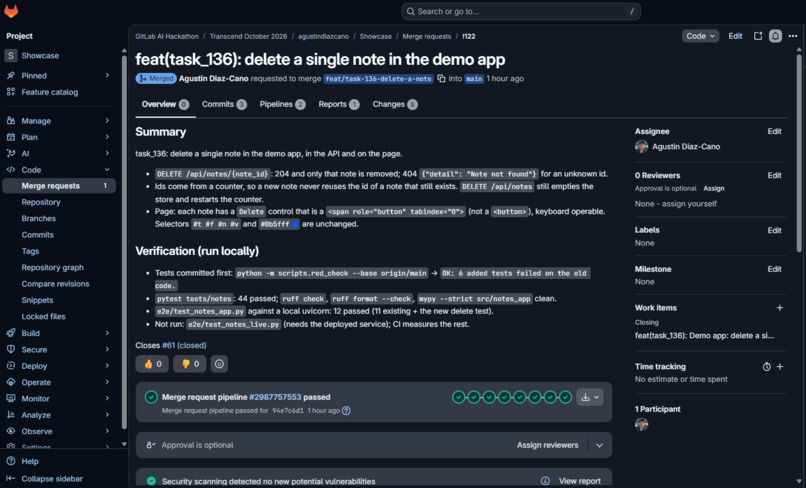Expand the Pinned sidebar section
806x488 pixels.
(107, 76)
